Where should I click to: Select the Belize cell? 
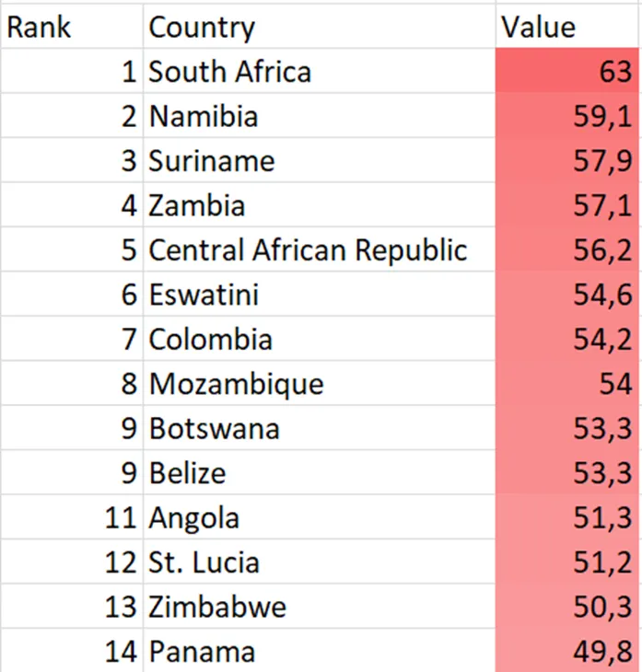click(319, 472)
